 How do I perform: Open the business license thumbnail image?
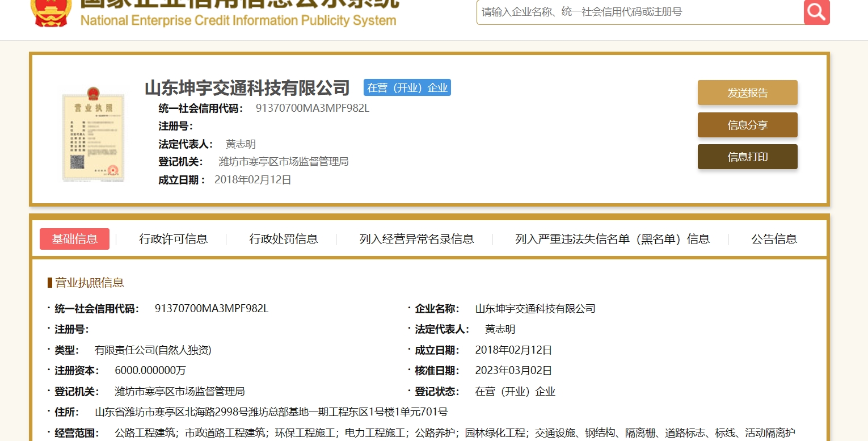tap(92, 134)
